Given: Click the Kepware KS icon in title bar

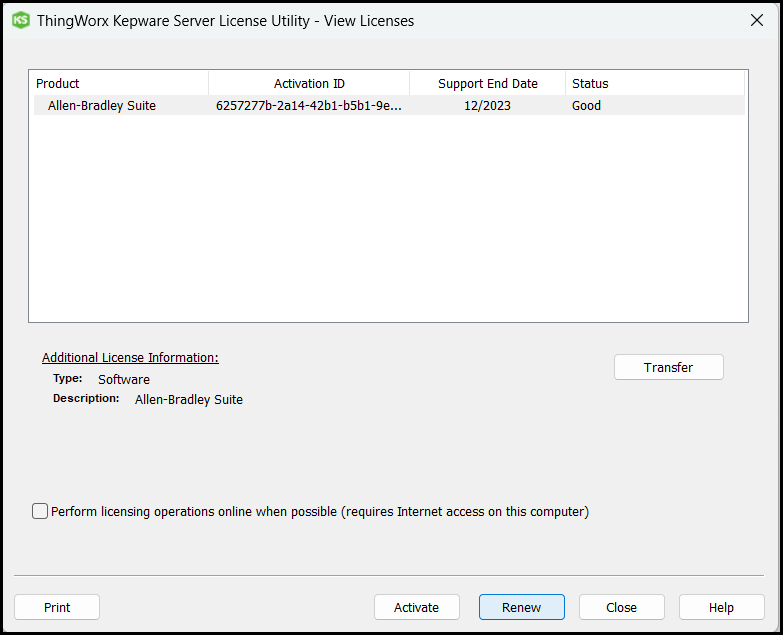Looking at the screenshot, I should point(20,20).
